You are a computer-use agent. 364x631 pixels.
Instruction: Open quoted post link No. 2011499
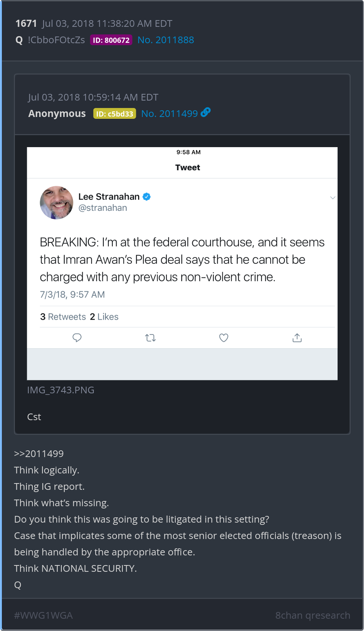tap(169, 114)
